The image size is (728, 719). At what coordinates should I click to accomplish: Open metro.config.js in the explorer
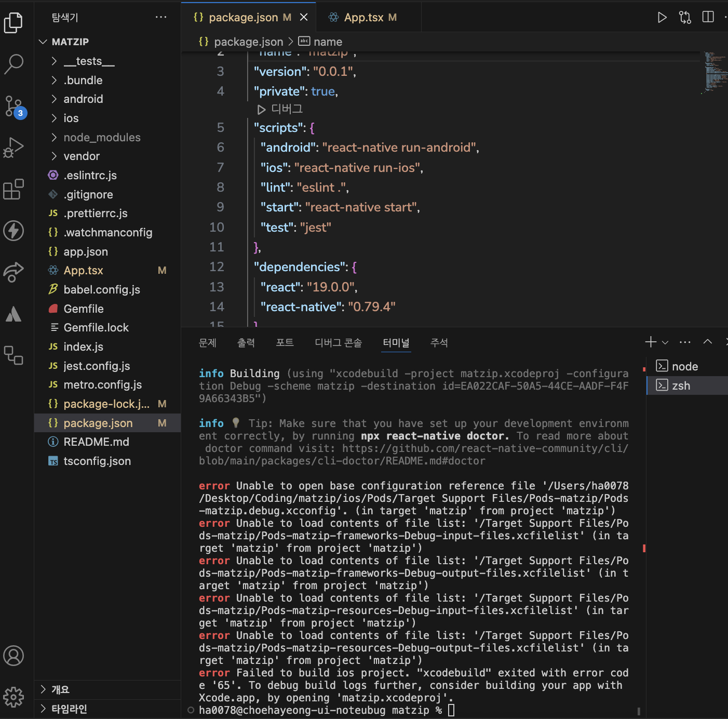click(107, 384)
